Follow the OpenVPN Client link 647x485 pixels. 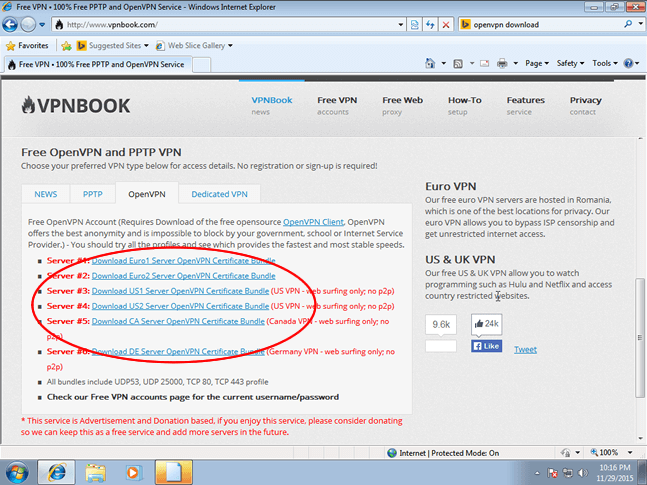(x=313, y=222)
